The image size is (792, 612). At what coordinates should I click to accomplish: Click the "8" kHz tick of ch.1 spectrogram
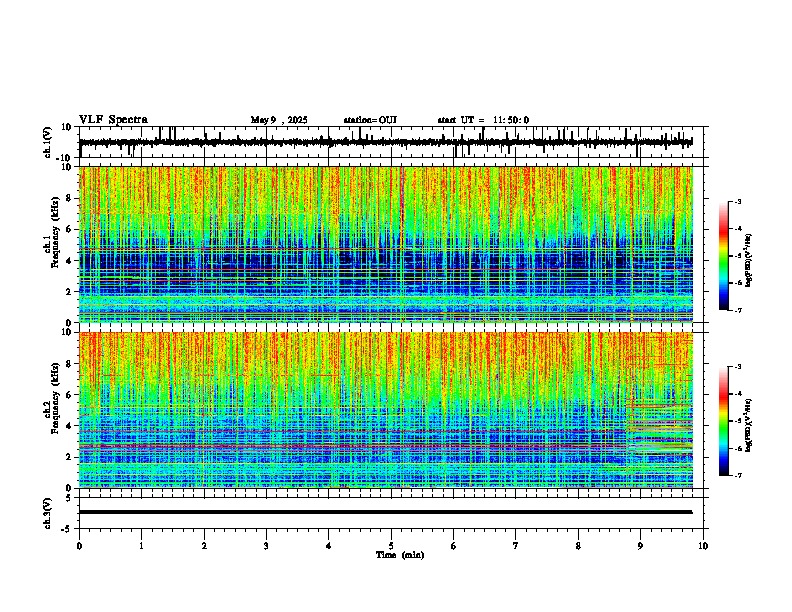pyautogui.click(x=70, y=198)
